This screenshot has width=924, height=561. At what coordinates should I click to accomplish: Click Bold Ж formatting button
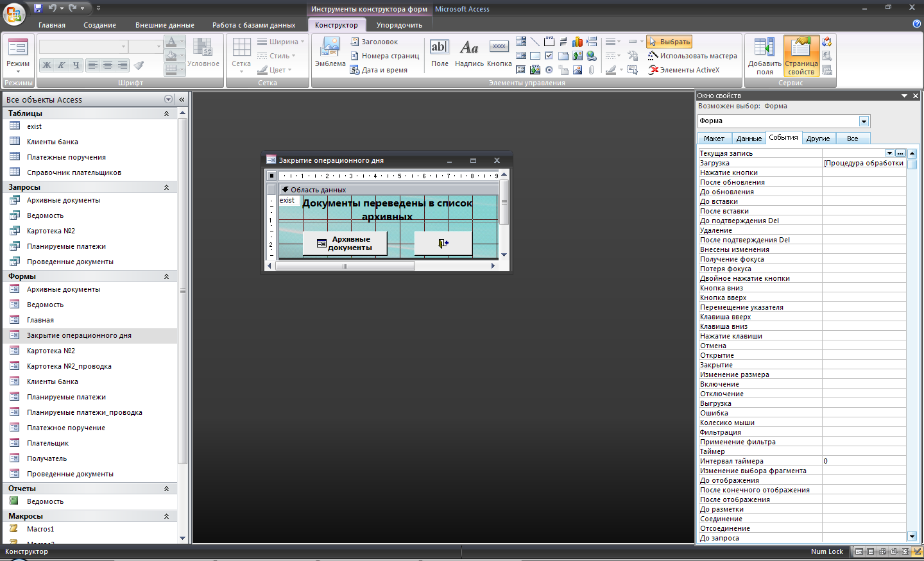[46, 65]
